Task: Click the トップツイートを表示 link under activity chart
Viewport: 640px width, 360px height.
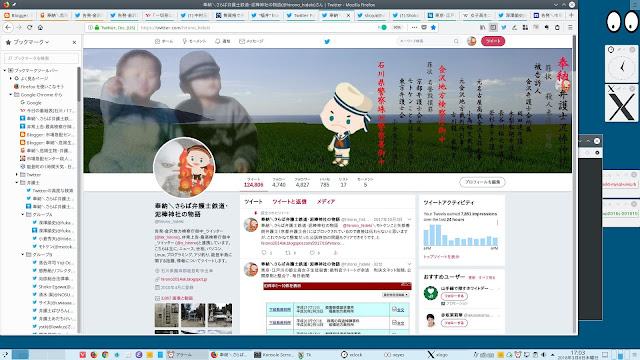Action: [x=441, y=257]
